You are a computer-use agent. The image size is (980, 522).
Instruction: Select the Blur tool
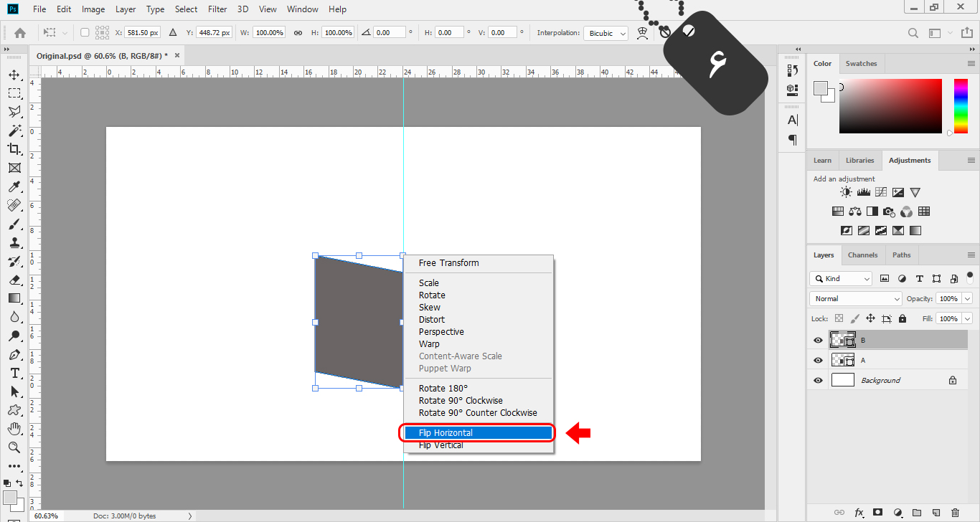tap(14, 317)
